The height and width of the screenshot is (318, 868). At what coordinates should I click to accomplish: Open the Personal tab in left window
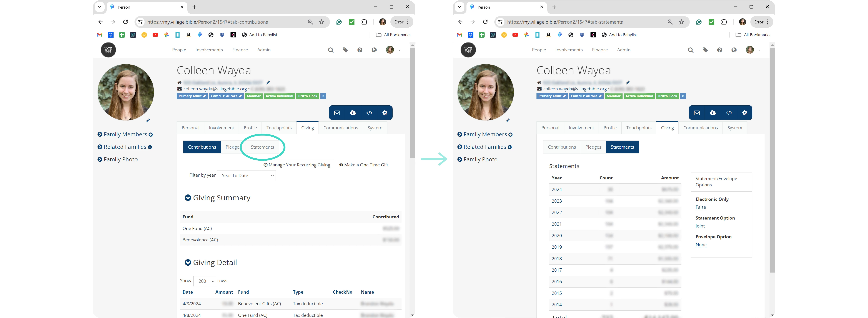(190, 128)
